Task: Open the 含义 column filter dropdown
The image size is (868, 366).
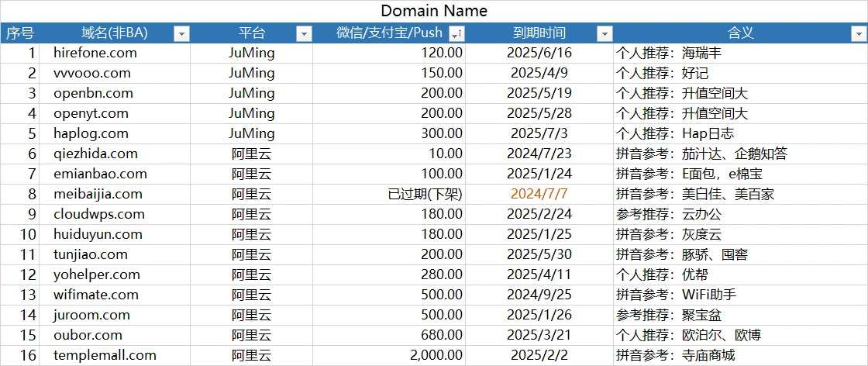Action: click(858, 33)
